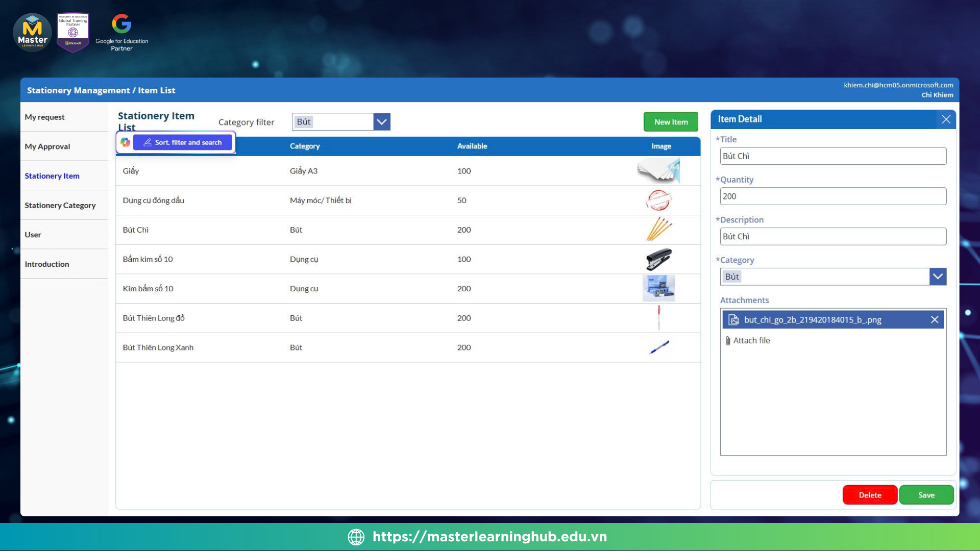Select the Bút Chì pencil thumbnail
The width and height of the screenshot is (980, 551).
[659, 229]
